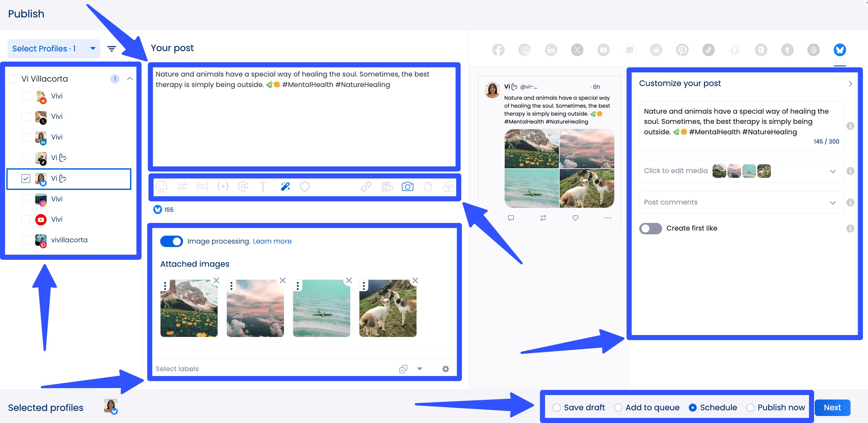Screen dimensions: 868x423
Task: Open the profile filter icon beside Select Profiles
Action: 112,48
